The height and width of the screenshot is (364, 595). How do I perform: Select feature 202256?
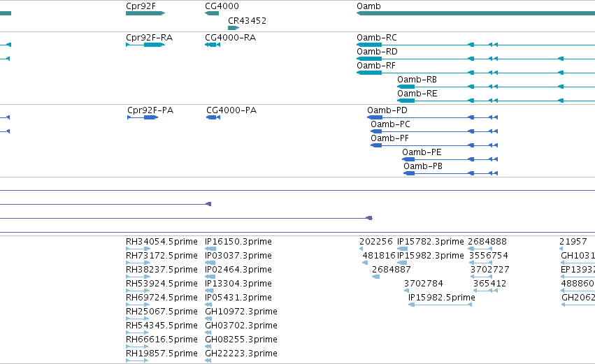[x=361, y=249]
